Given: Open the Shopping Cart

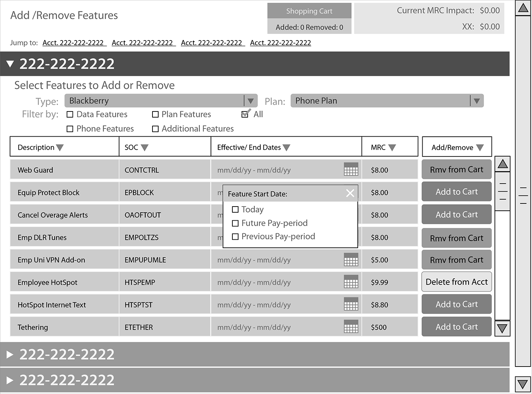Looking at the screenshot, I should [x=309, y=11].
